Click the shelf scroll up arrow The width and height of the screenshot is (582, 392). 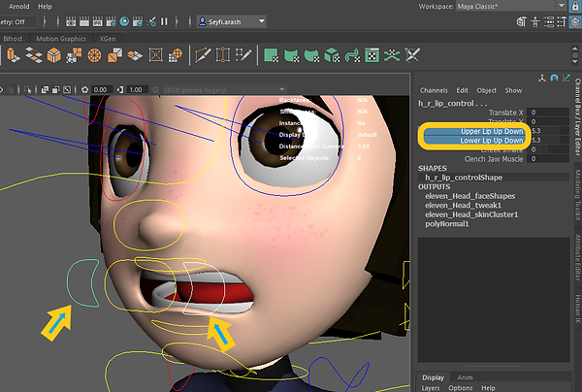pyautogui.click(x=575, y=49)
